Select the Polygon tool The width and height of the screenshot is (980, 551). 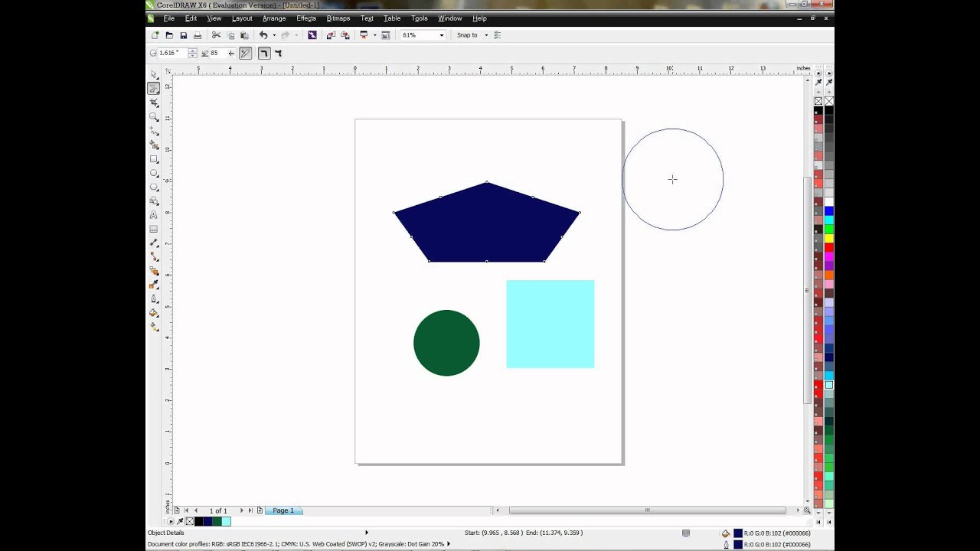154,187
